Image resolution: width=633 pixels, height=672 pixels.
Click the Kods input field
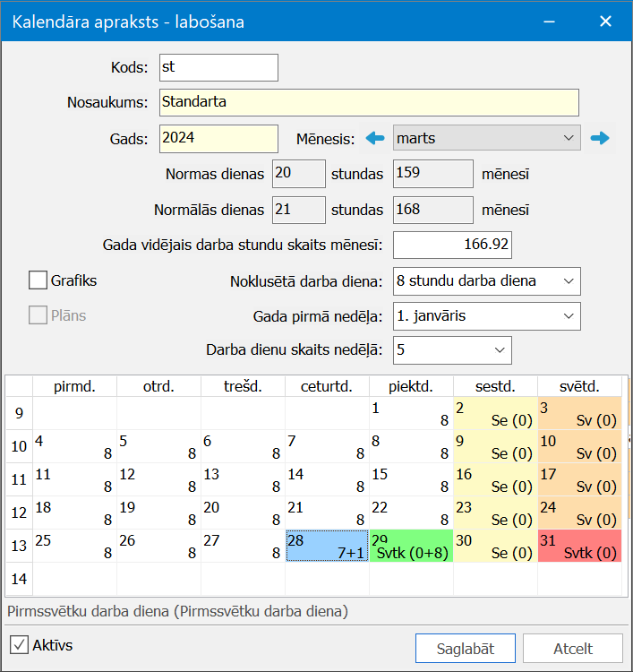[218, 67]
